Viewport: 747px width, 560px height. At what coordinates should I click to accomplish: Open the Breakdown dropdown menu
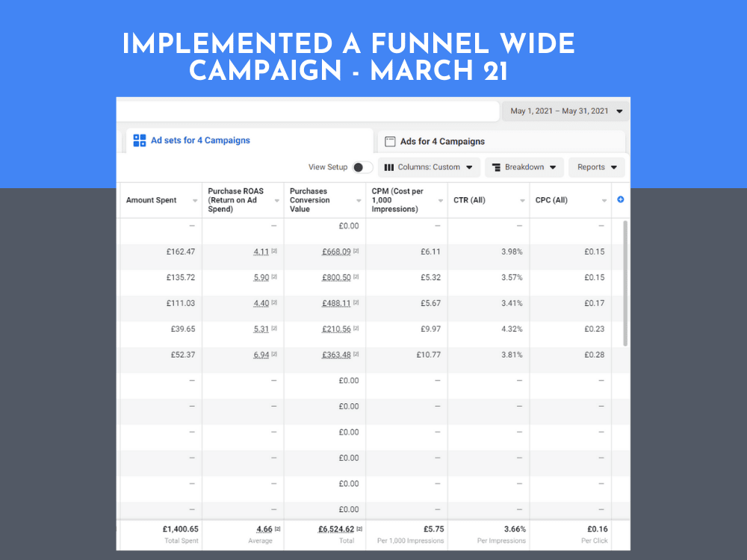524,167
